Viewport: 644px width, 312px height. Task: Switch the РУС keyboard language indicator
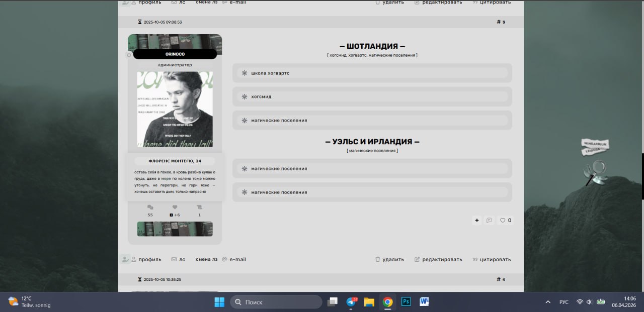(x=564, y=302)
